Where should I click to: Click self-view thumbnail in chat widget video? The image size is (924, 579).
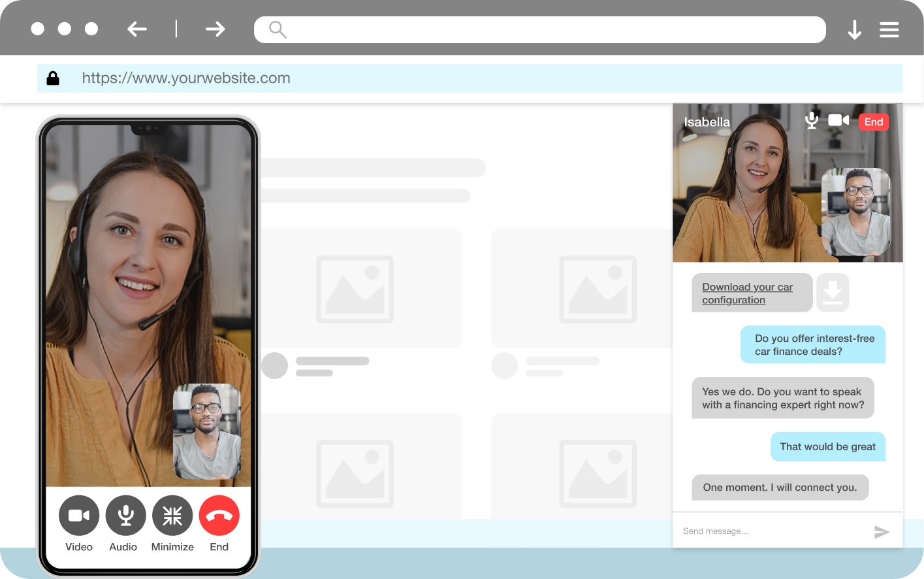(x=855, y=212)
